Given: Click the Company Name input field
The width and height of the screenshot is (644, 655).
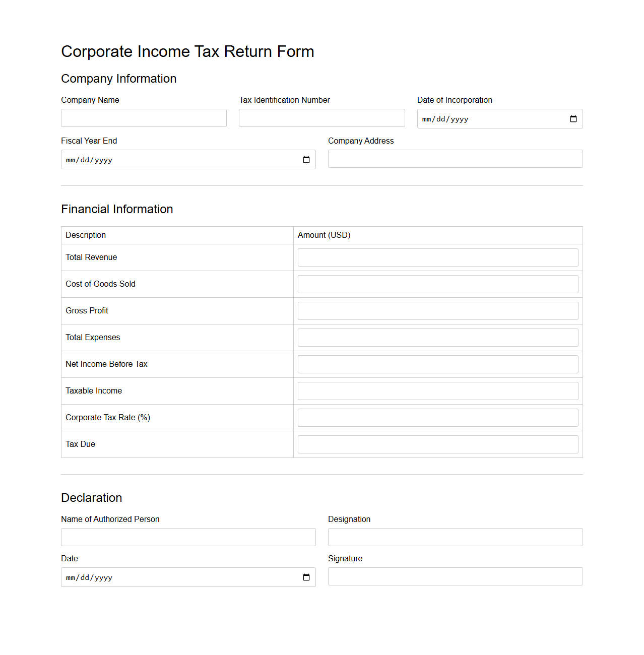Looking at the screenshot, I should [144, 118].
